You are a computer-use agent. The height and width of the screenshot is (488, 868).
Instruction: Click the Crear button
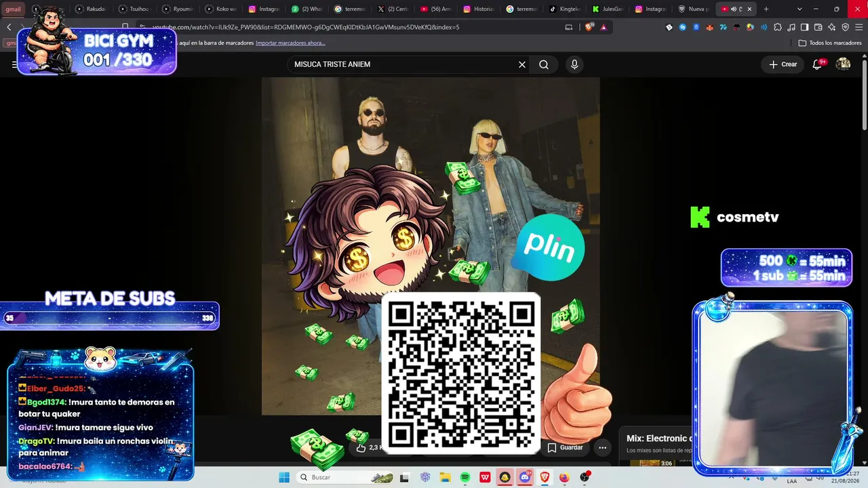(x=783, y=64)
